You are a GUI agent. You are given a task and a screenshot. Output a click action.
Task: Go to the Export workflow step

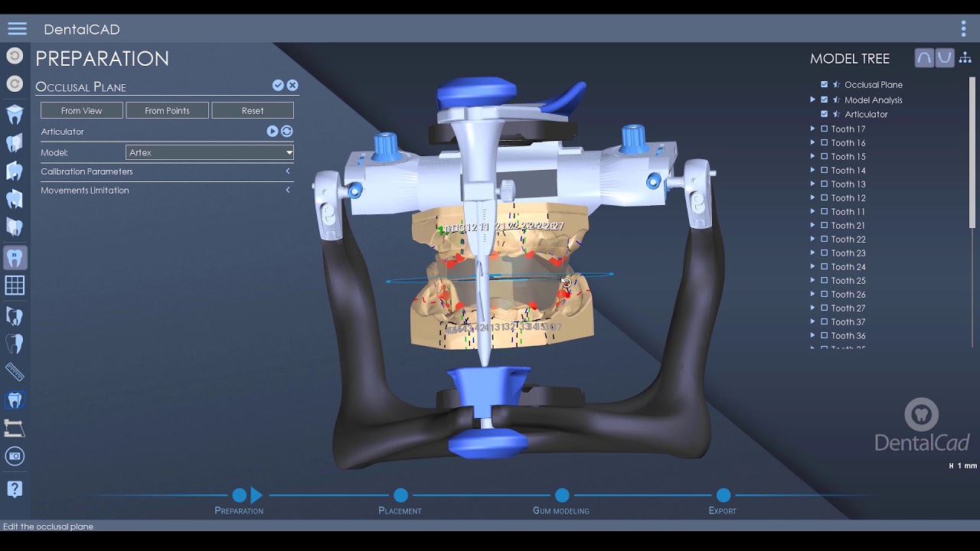tap(723, 495)
